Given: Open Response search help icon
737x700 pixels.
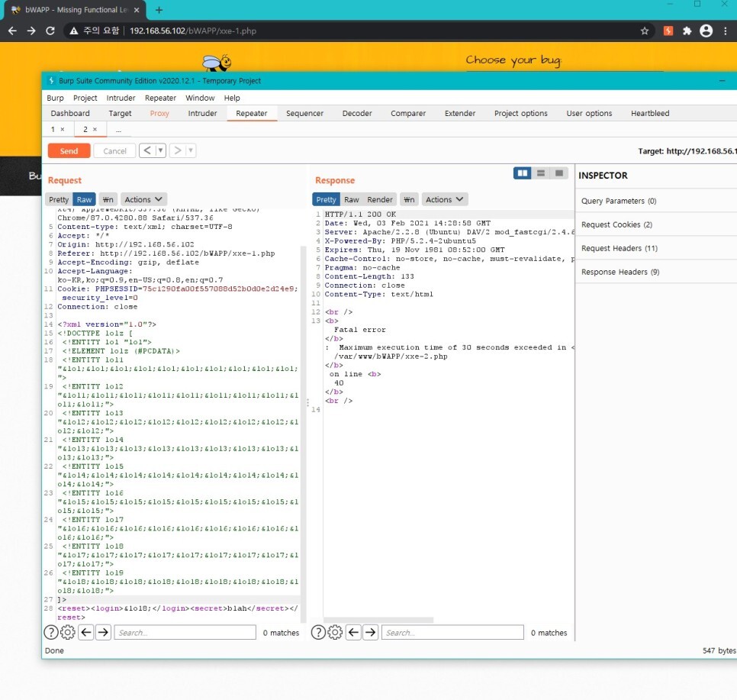Looking at the screenshot, I should coord(318,632).
